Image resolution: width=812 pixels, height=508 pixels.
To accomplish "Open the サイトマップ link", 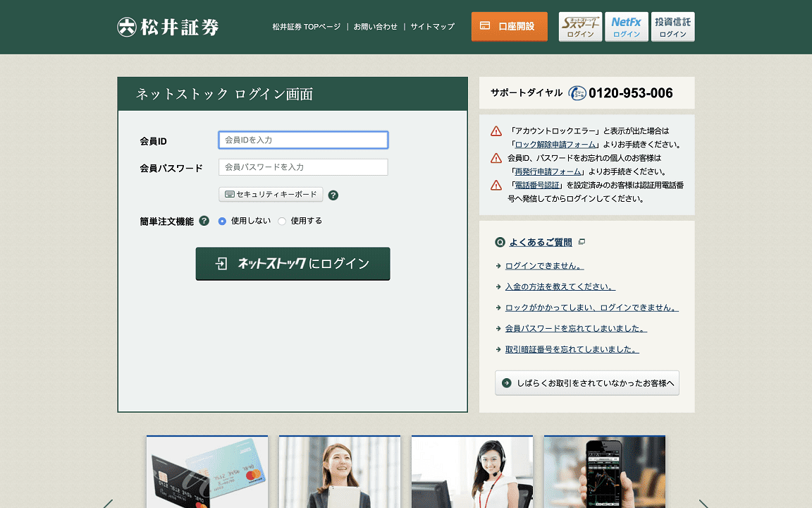I will 432,27.
